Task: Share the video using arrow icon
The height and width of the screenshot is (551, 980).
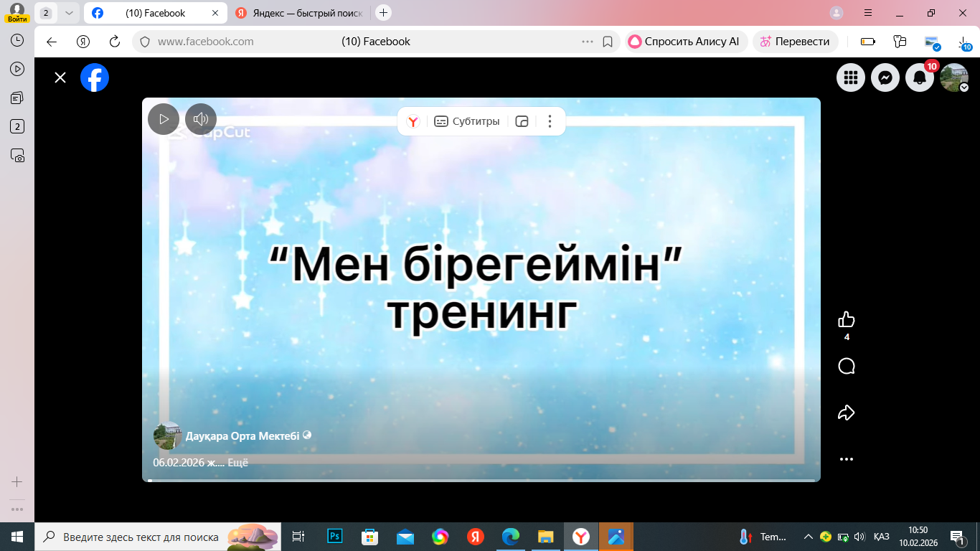Action: point(847,413)
